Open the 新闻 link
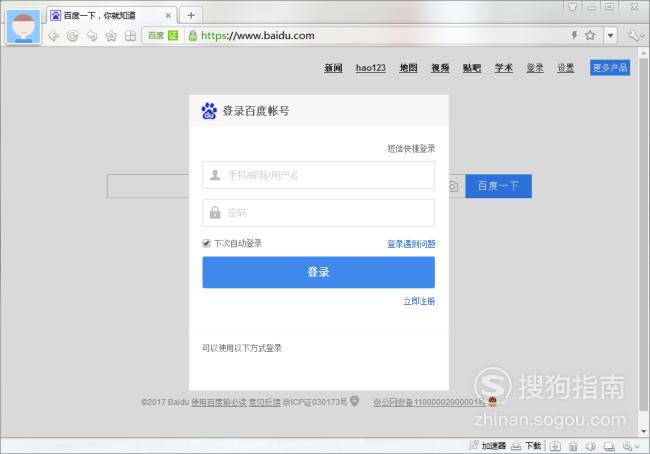Screen dimensions: 650x454 (x=333, y=68)
